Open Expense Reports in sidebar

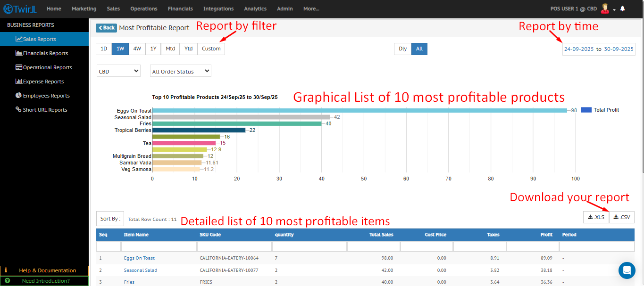click(x=42, y=82)
